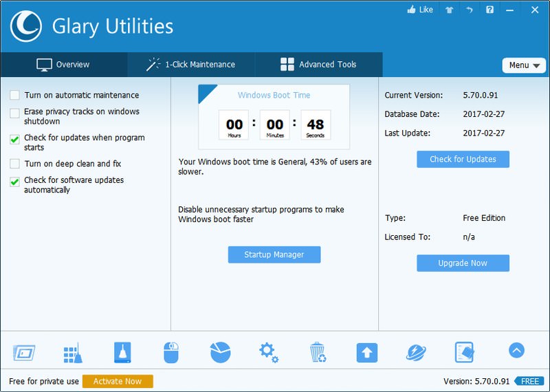Click the Free for private use text

[x=44, y=382]
